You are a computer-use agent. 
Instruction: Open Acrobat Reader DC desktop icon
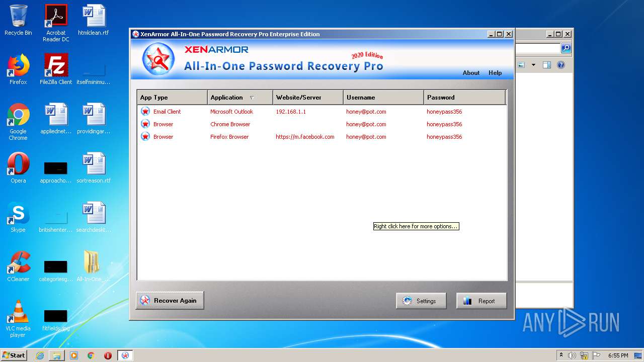point(56,23)
